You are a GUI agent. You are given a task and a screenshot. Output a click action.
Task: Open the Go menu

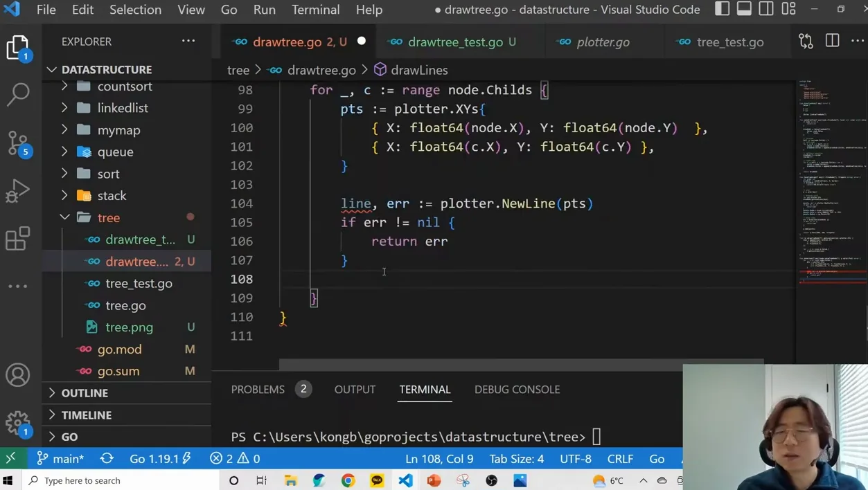point(229,10)
